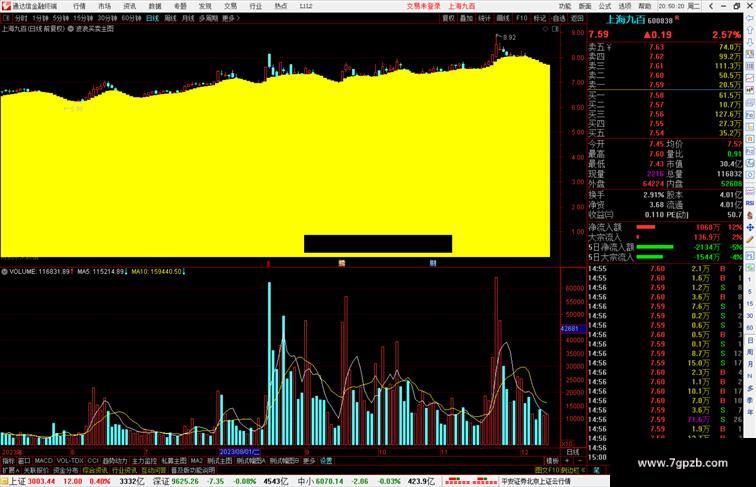Image resolution: width=756 pixels, height=487 pixels.
Task: Click the 画线 drawing button
Action: point(503,18)
